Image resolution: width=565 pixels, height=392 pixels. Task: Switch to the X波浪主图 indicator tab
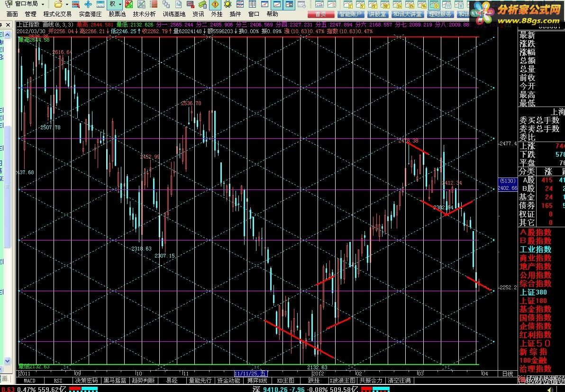[x=342, y=381]
